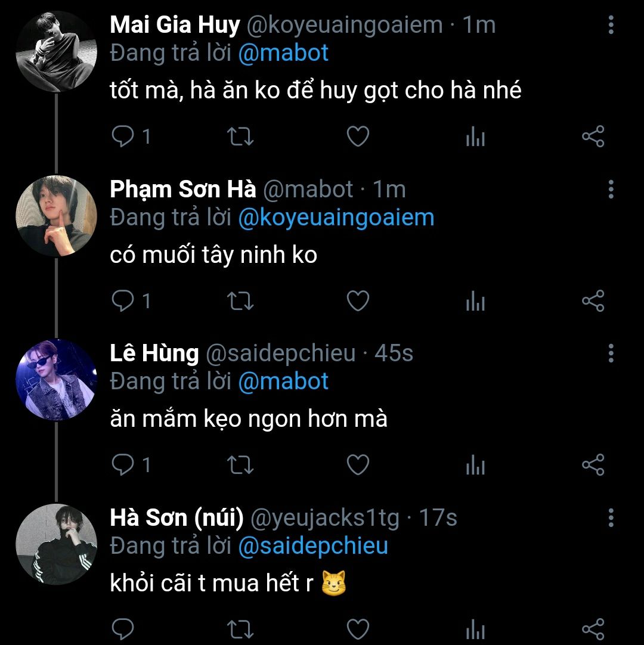Image resolution: width=644 pixels, height=645 pixels.
Task: Open the @saidepchieu mention in Hà Sơn's reply
Action: tap(313, 546)
